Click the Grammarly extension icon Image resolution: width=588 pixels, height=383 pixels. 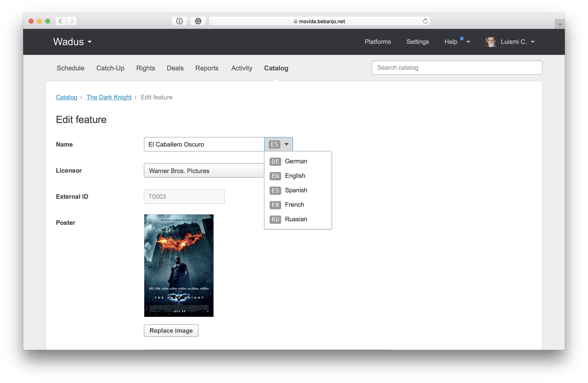click(198, 21)
